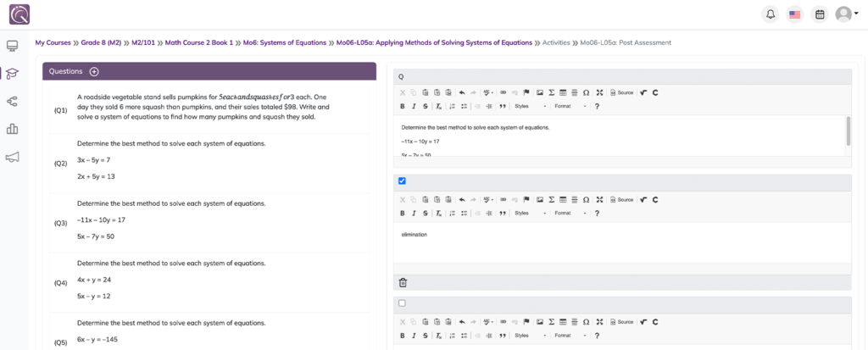
Task: Open the Format dropdown in the bottom answer editor
Action: [570, 335]
